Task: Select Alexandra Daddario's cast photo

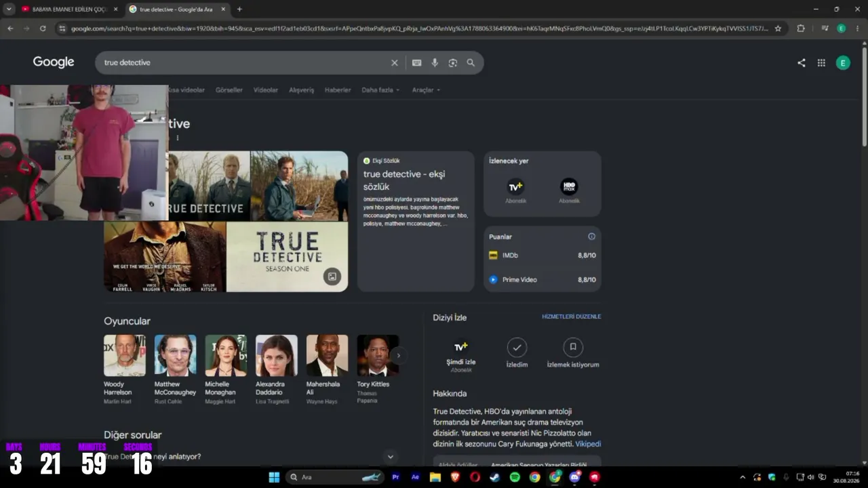Action: [x=277, y=355]
